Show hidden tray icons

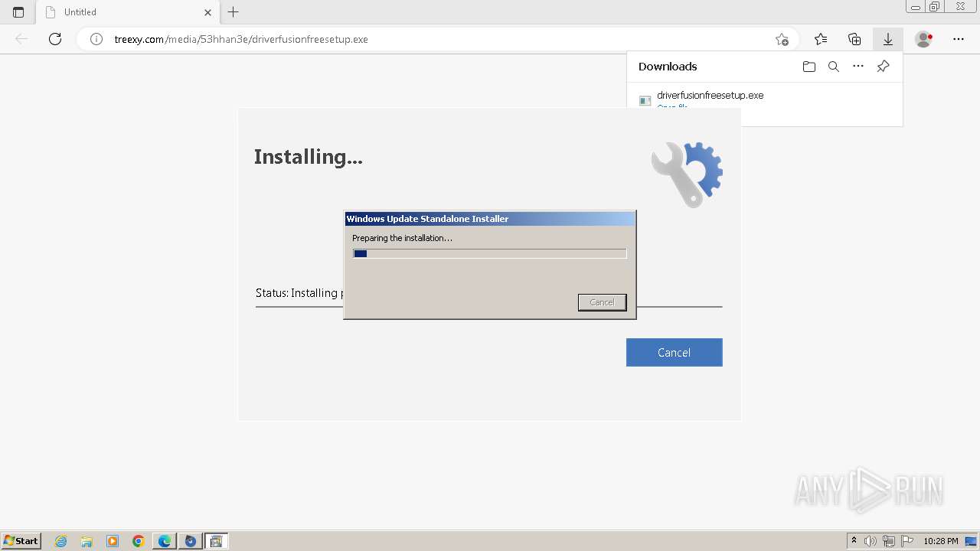(854, 541)
